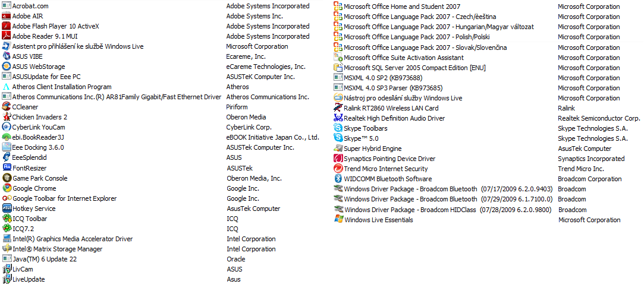
Task: Select the 'ASUSUpdate for Eee PC' entry
Action: point(46,77)
